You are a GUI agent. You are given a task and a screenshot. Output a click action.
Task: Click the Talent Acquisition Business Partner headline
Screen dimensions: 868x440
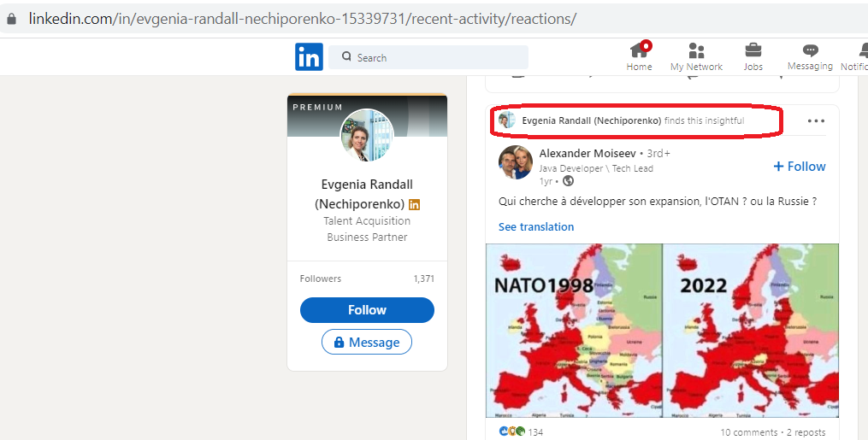[367, 229]
